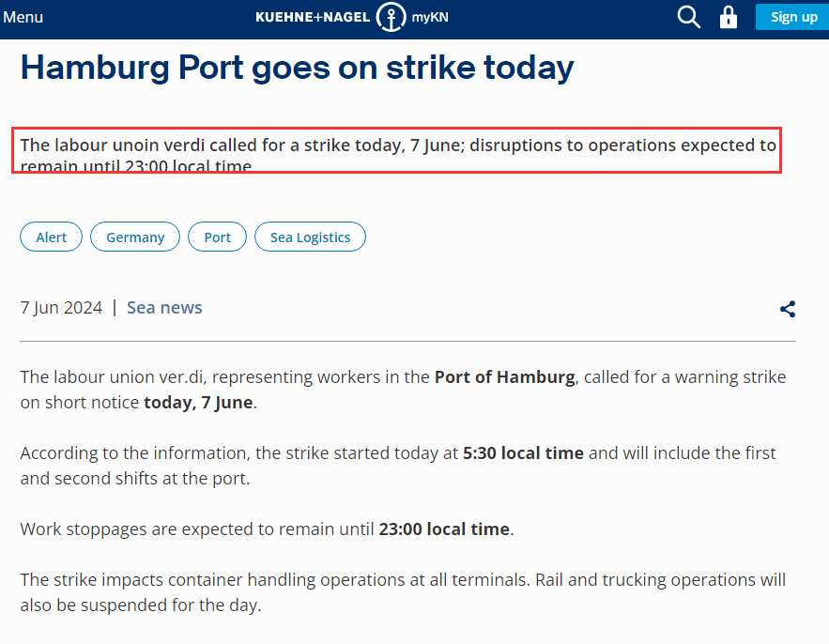The height and width of the screenshot is (644, 829).
Task: Share the article via share icon
Action: 788,309
